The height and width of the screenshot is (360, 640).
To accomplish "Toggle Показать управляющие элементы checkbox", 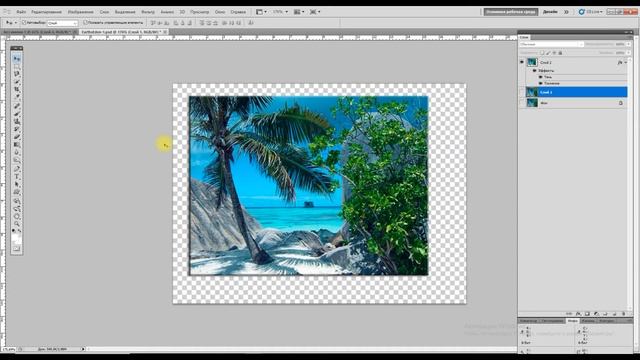I will [x=85, y=23].
